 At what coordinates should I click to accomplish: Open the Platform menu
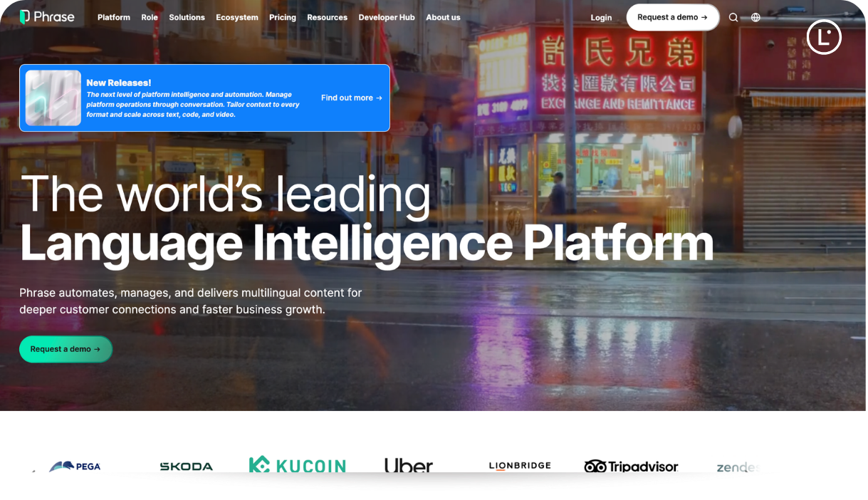click(x=114, y=18)
